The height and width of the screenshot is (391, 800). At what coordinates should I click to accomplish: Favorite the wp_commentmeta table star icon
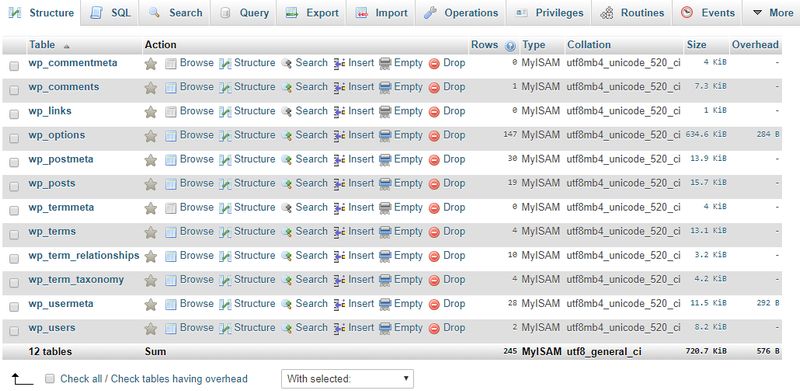[x=151, y=64]
